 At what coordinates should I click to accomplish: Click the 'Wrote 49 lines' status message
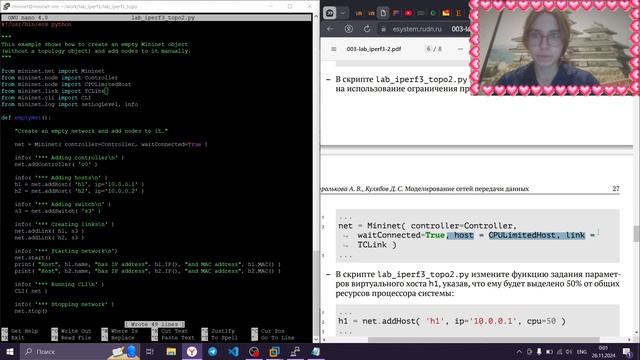click(x=154, y=324)
